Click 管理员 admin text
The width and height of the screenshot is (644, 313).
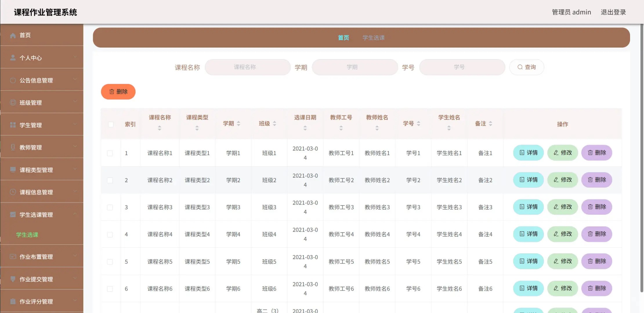[571, 12]
